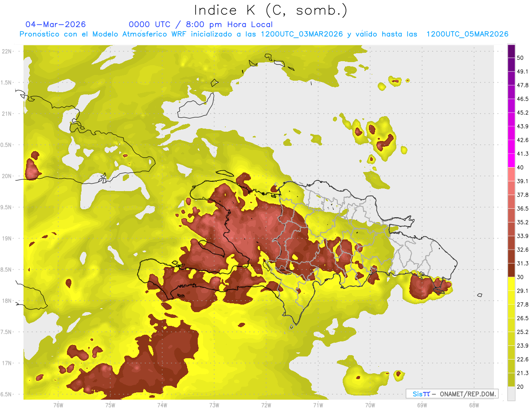Viewport: 532px width, 411px height.
Task: Click the colorbar label '27.8'
Action: point(523,305)
